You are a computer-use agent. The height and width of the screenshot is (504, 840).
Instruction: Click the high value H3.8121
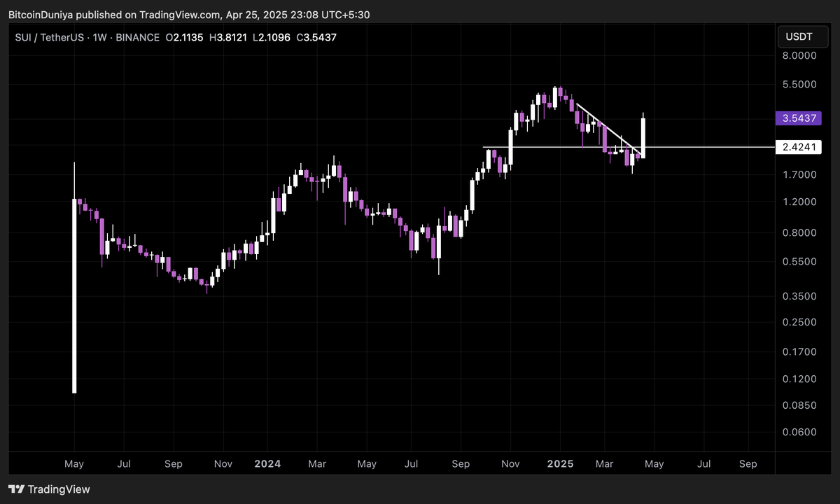[228, 37]
